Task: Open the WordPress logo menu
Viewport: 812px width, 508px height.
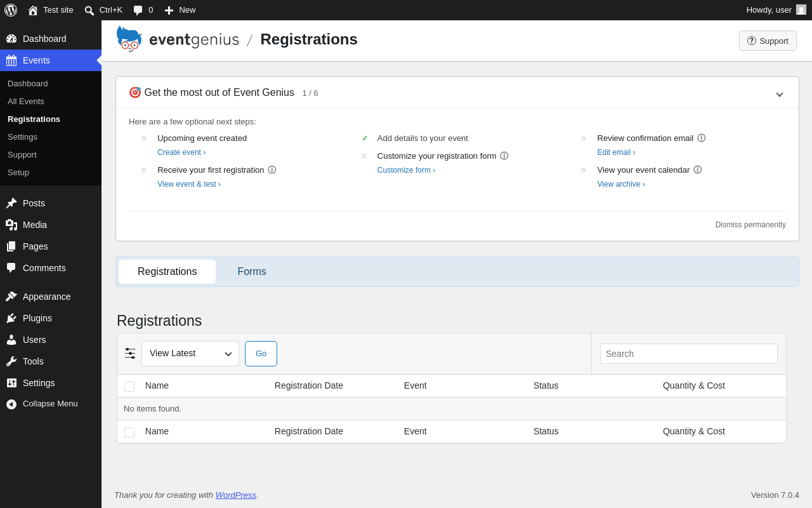Action: [11, 10]
